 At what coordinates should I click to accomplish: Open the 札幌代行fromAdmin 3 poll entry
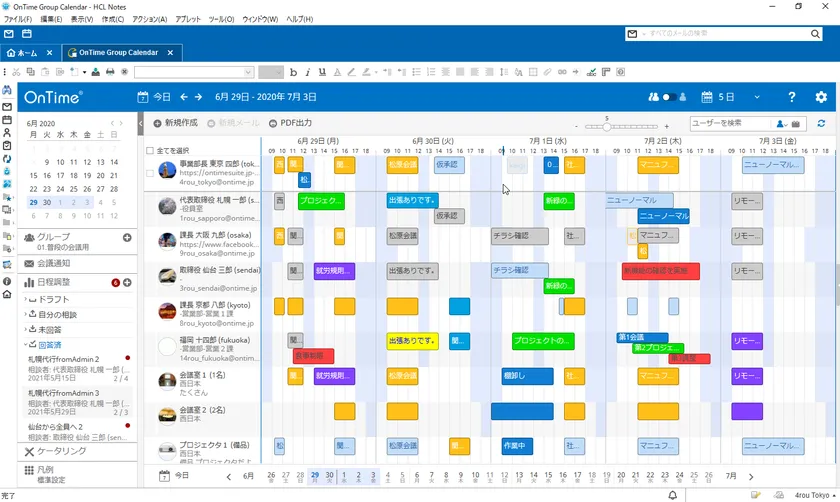[79, 402]
